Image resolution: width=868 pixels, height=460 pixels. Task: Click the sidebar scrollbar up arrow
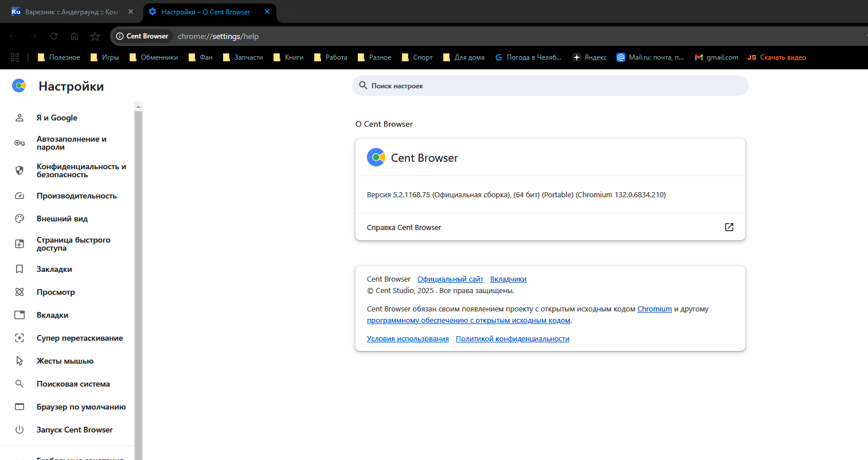point(138,107)
